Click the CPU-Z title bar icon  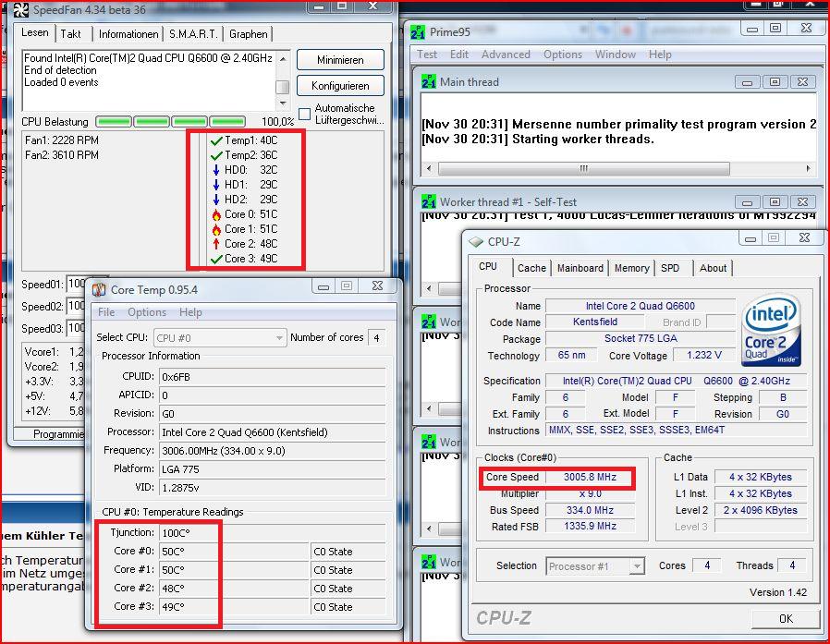pos(476,242)
